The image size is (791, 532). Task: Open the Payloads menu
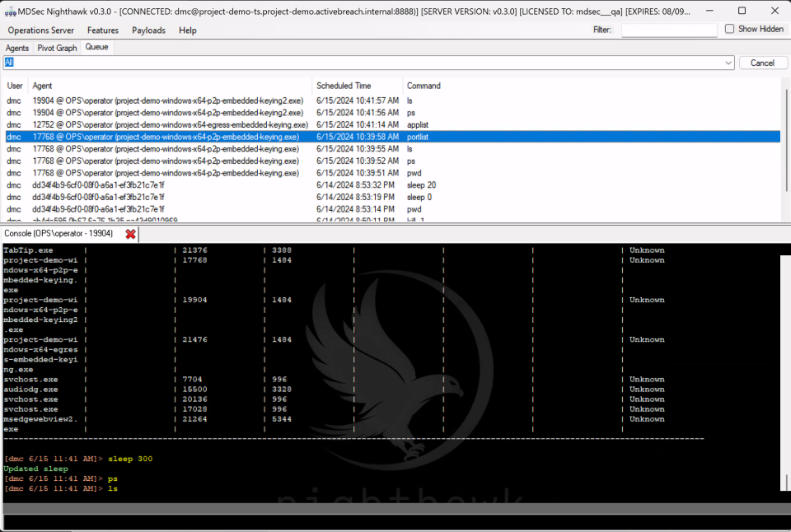(x=148, y=30)
